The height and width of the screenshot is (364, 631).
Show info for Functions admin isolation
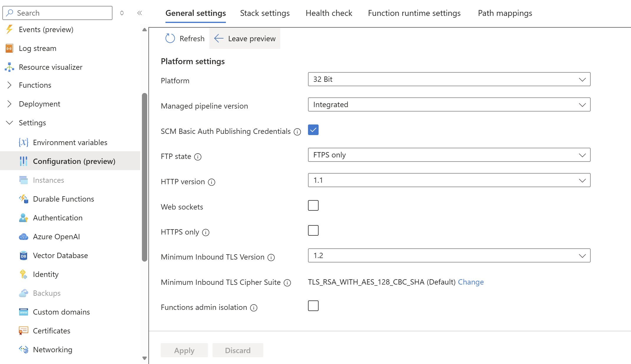pos(254,308)
